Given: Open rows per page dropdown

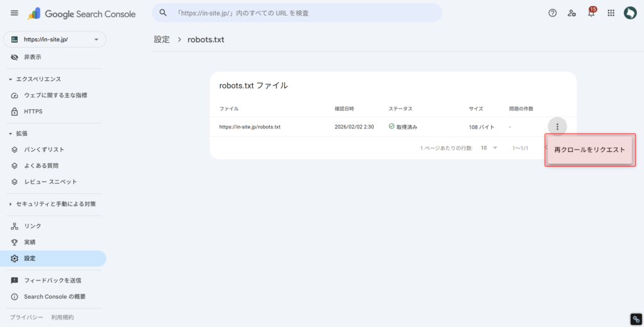Looking at the screenshot, I should click(x=489, y=148).
